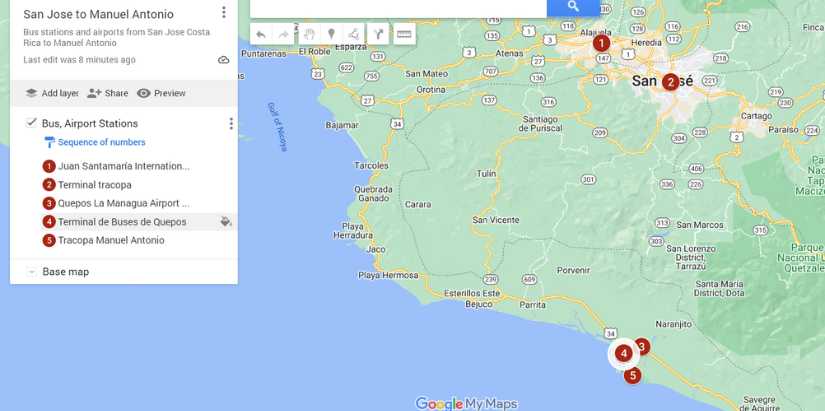The image size is (825, 411).
Task: Click Add layer
Action: pyautogui.click(x=52, y=93)
